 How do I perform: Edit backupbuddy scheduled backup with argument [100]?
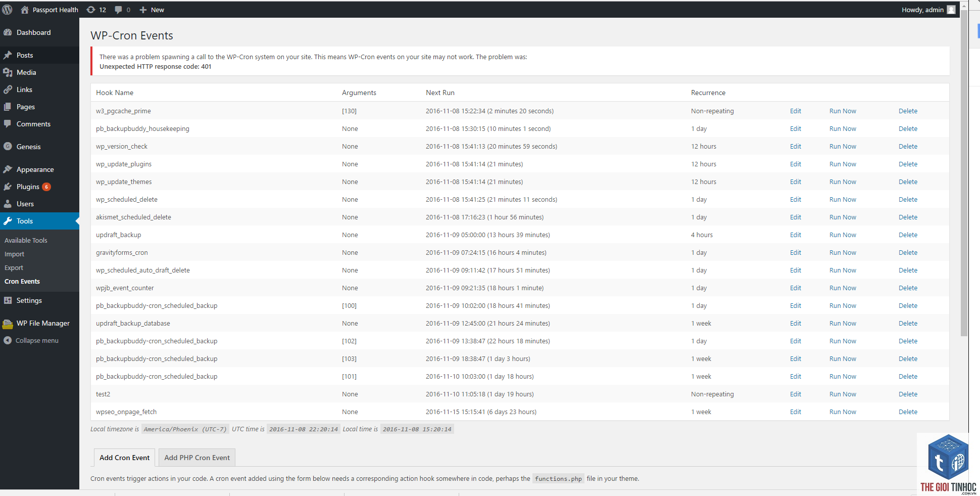click(796, 305)
